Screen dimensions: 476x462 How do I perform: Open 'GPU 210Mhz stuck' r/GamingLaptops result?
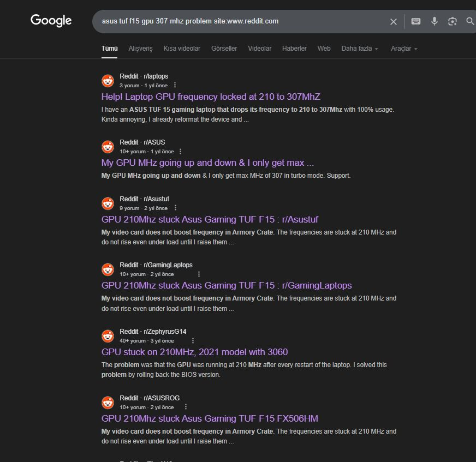(227, 286)
